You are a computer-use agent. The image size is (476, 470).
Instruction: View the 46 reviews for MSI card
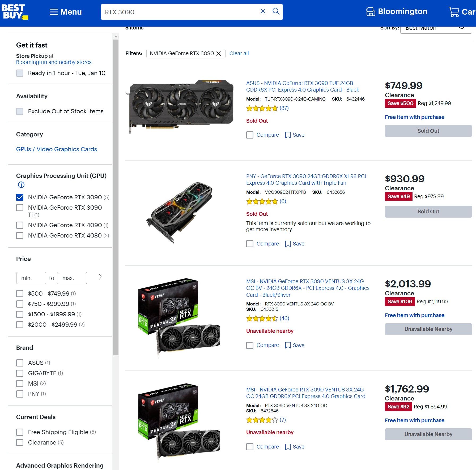click(284, 318)
